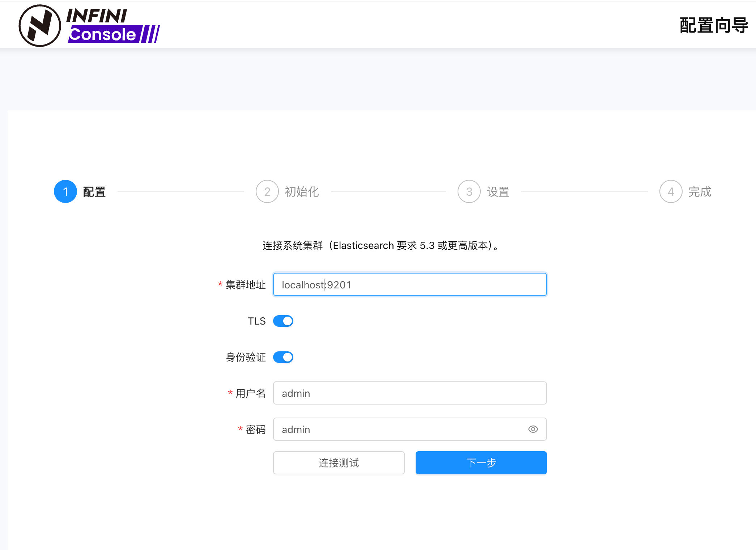The height and width of the screenshot is (550, 756).
Task: Select the 完成 step label
Action: pos(700,192)
